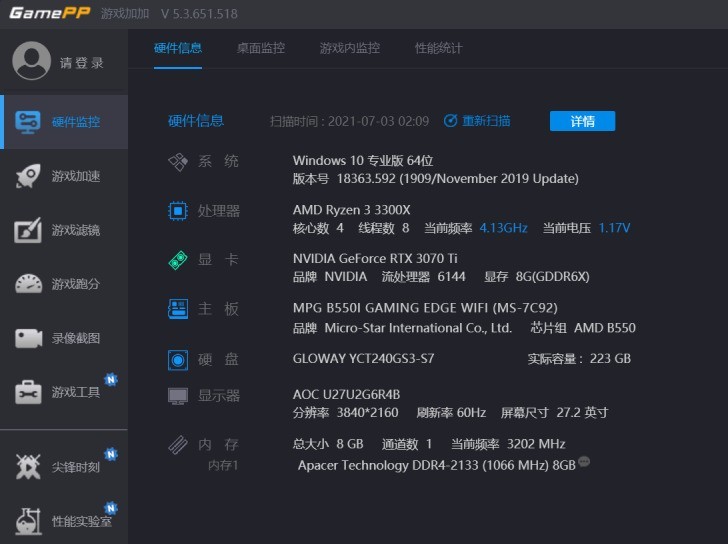Switch to the 硬件信息 tab
This screenshot has height=544, width=728.
[x=178, y=48]
